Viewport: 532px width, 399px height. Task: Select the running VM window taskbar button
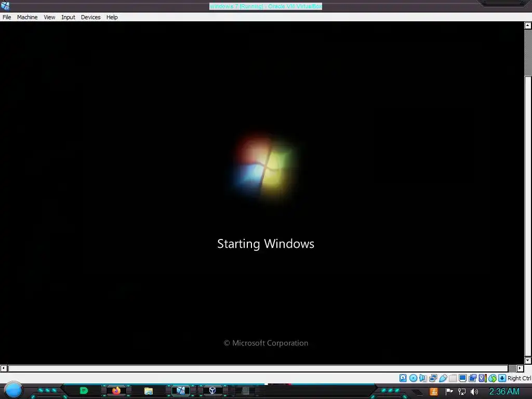coord(180,391)
